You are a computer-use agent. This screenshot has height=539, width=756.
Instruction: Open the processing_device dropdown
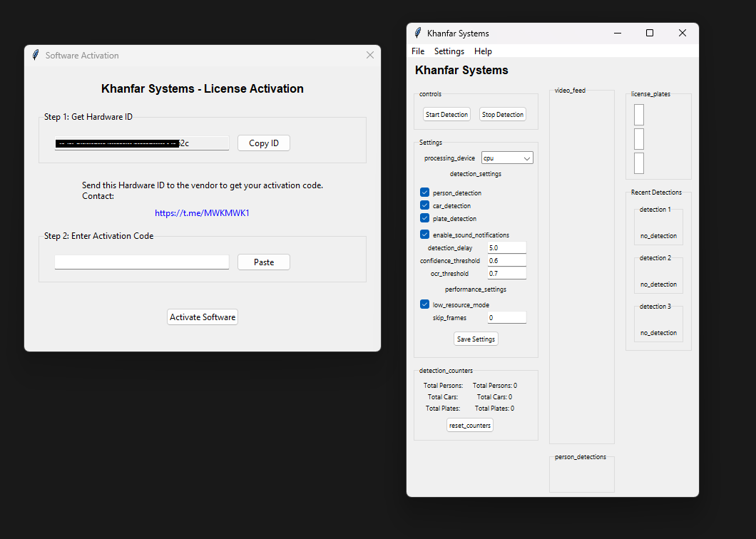click(x=507, y=158)
